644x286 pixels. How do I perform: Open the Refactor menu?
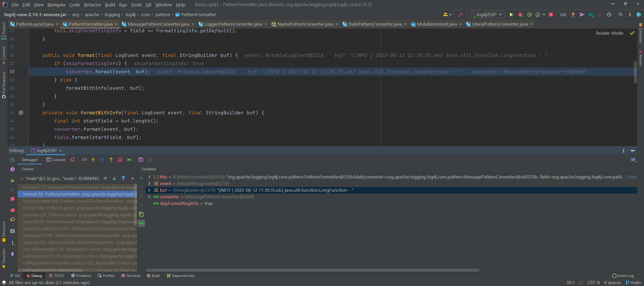(x=92, y=5)
